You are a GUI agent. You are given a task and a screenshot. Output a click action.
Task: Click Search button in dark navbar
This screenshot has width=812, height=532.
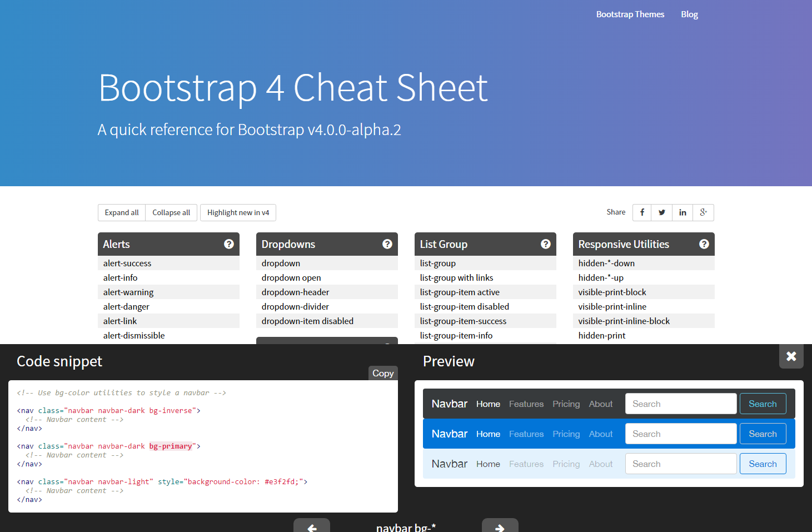click(763, 404)
